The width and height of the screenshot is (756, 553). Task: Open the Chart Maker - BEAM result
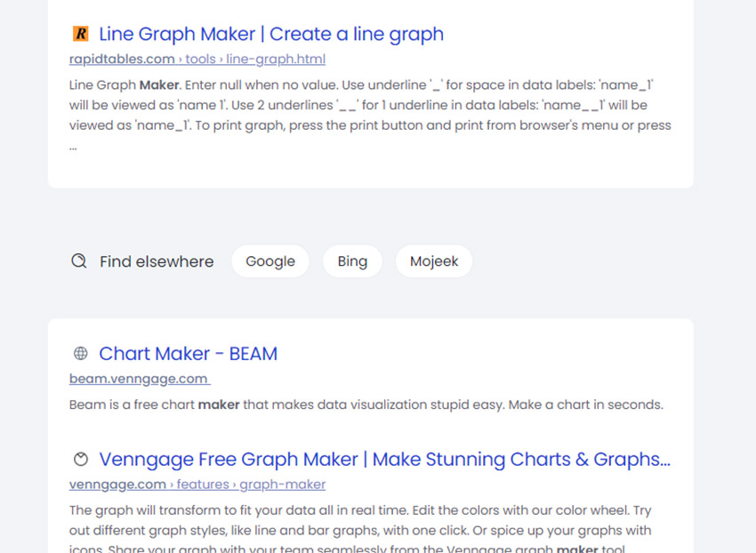(188, 353)
